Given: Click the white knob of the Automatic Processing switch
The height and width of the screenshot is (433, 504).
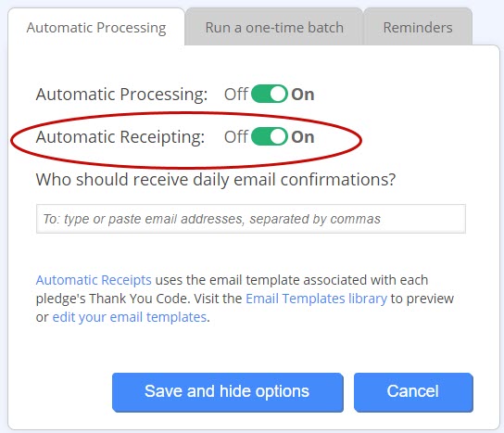Looking at the screenshot, I should [278, 94].
